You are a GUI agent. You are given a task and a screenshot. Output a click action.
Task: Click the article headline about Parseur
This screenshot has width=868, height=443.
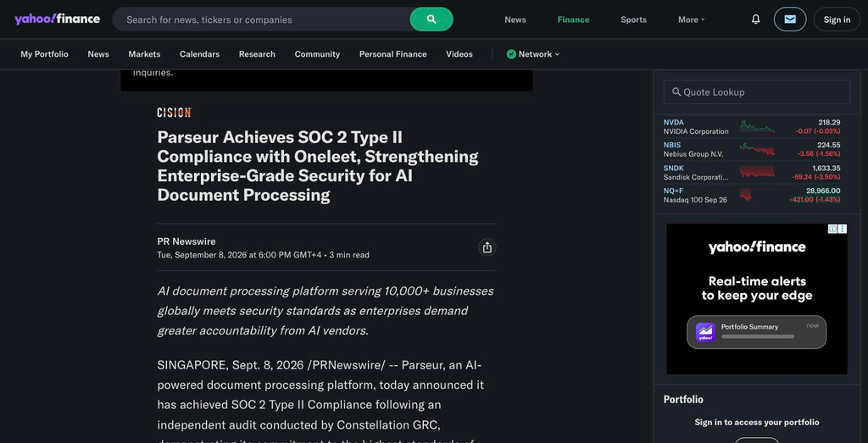(x=318, y=166)
